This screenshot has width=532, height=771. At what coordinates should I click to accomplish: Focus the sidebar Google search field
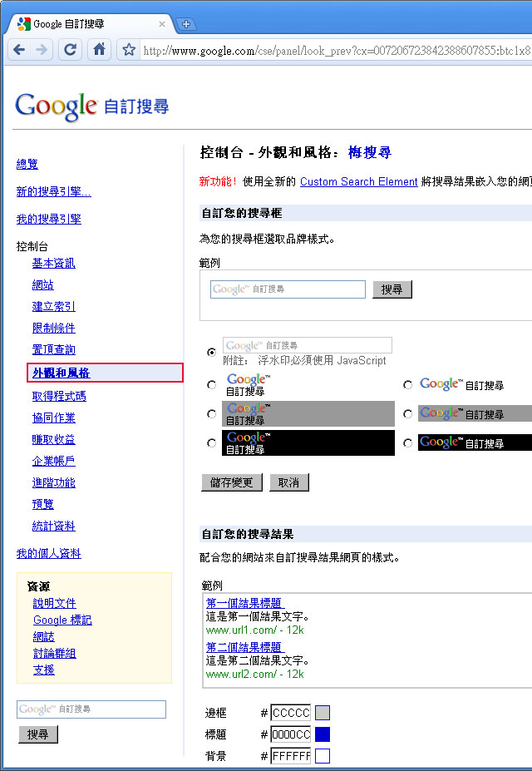(x=91, y=709)
